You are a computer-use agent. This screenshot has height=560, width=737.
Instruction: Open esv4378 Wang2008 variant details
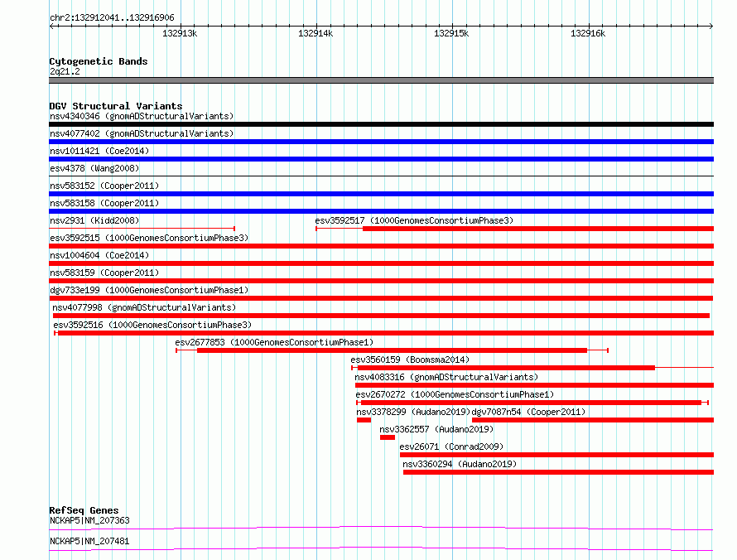point(94,168)
